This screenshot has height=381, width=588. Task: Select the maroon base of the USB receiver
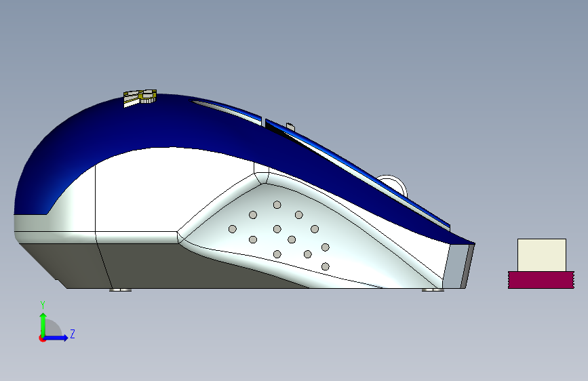[x=541, y=280]
